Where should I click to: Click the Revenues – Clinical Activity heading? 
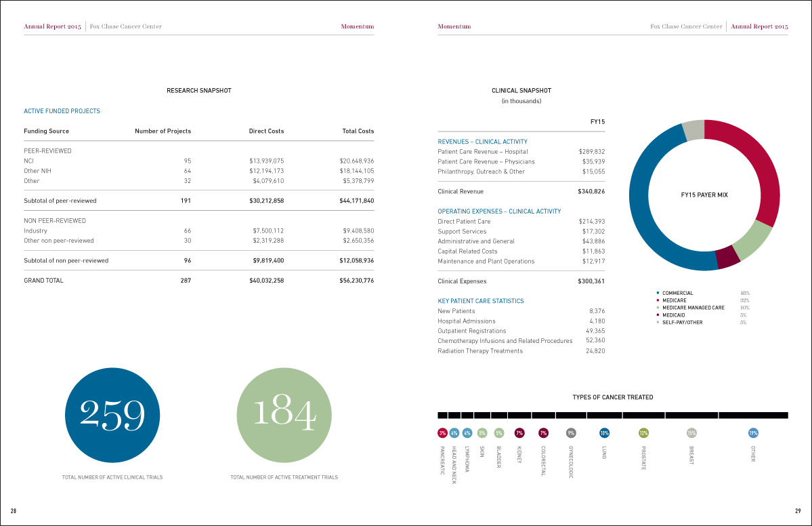[x=482, y=142]
